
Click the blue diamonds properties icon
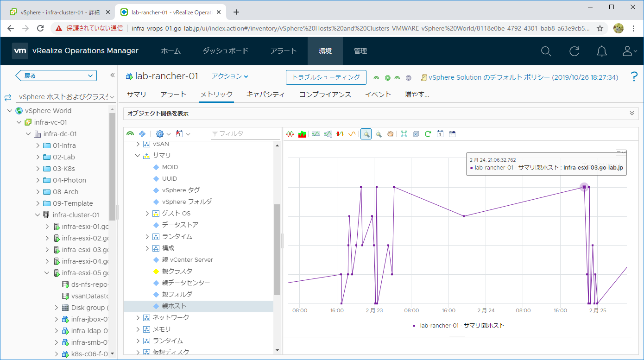(x=142, y=134)
